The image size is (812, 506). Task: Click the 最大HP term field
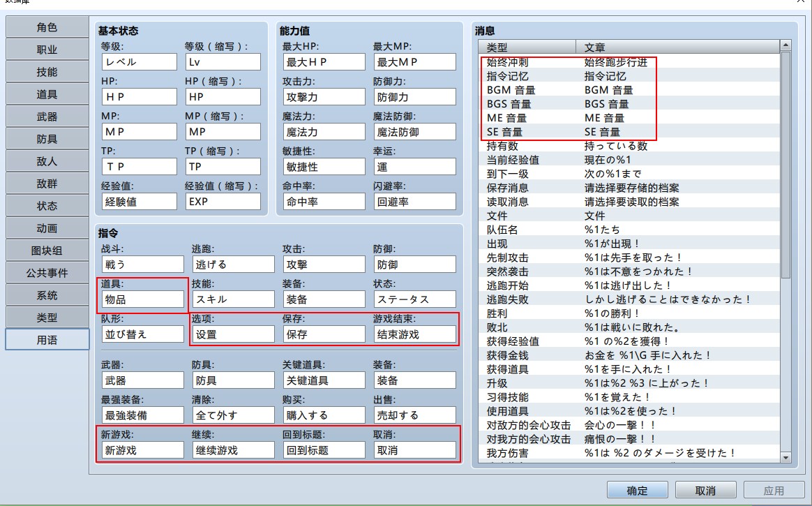(324, 61)
